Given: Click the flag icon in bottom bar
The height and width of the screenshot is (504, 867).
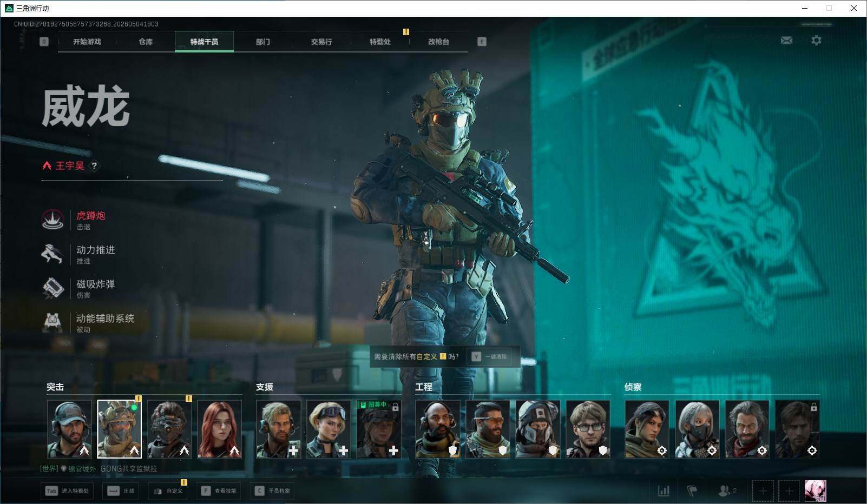Looking at the screenshot, I should pyautogui.click(x=692, y=491).
